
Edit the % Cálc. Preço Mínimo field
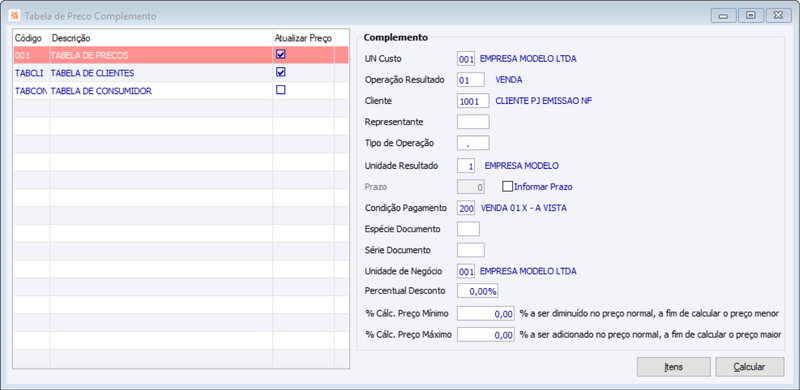(486, 313)
